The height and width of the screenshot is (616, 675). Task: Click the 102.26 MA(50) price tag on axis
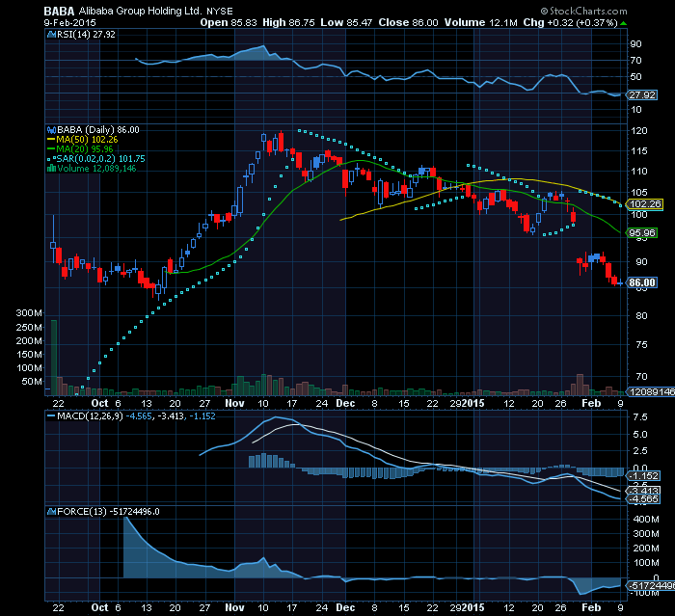point(644,204)
